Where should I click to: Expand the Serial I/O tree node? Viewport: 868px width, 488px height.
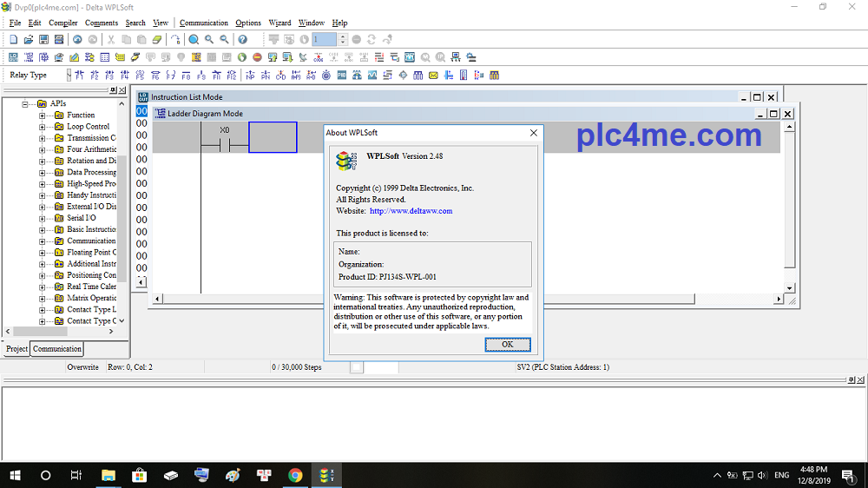[42, 218]
